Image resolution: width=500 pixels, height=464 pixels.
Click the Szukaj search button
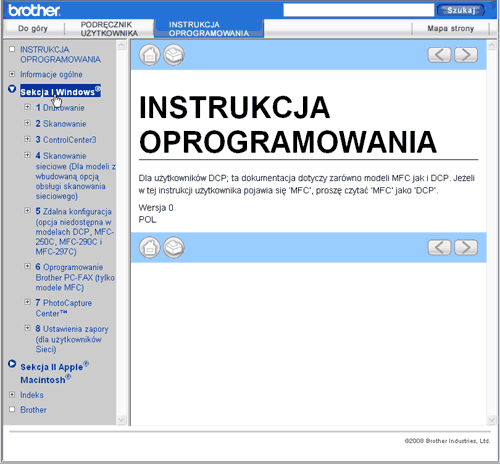point(461,10)
